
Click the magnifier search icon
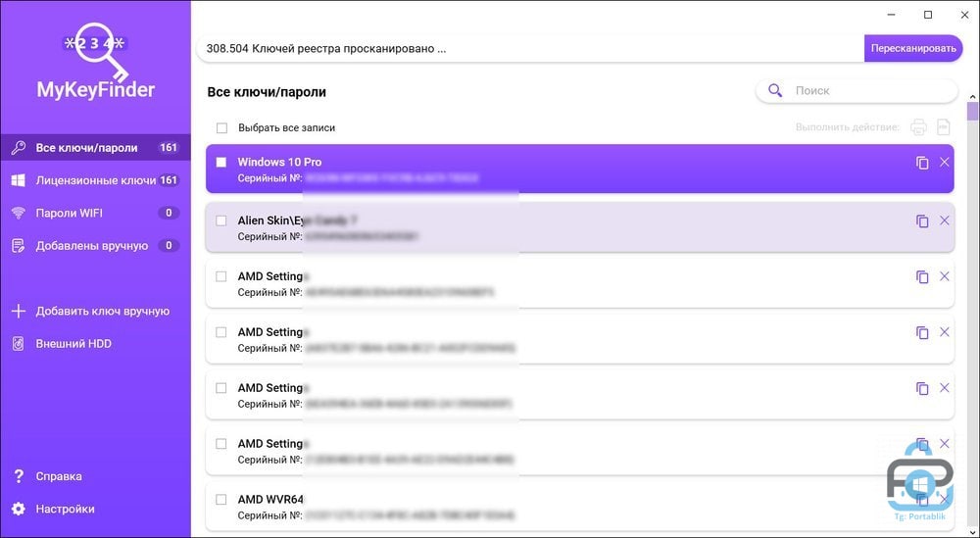775,90
